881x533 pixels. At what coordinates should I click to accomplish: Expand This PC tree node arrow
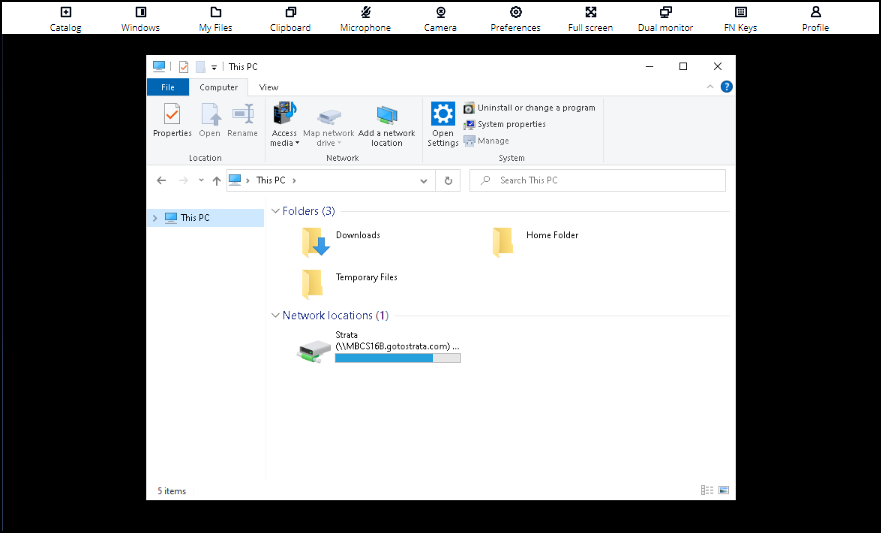coord(155,218)
